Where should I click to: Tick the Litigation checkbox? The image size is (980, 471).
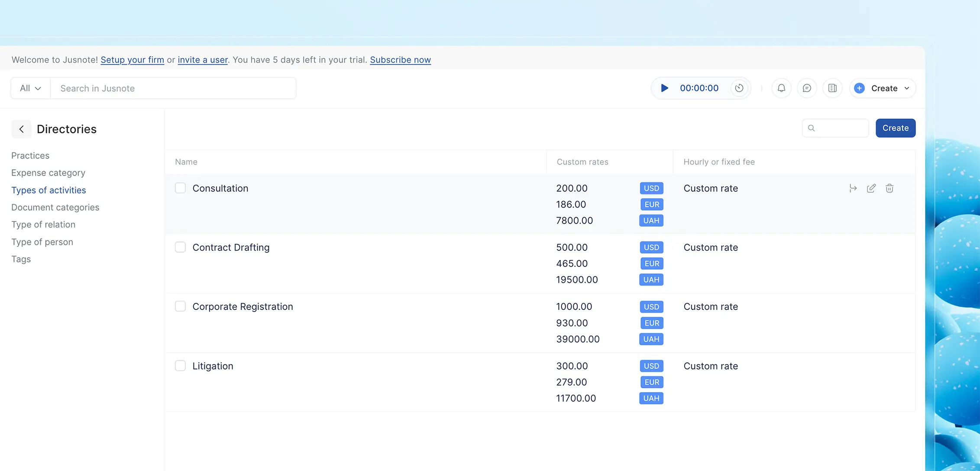(x=180, y=366)
